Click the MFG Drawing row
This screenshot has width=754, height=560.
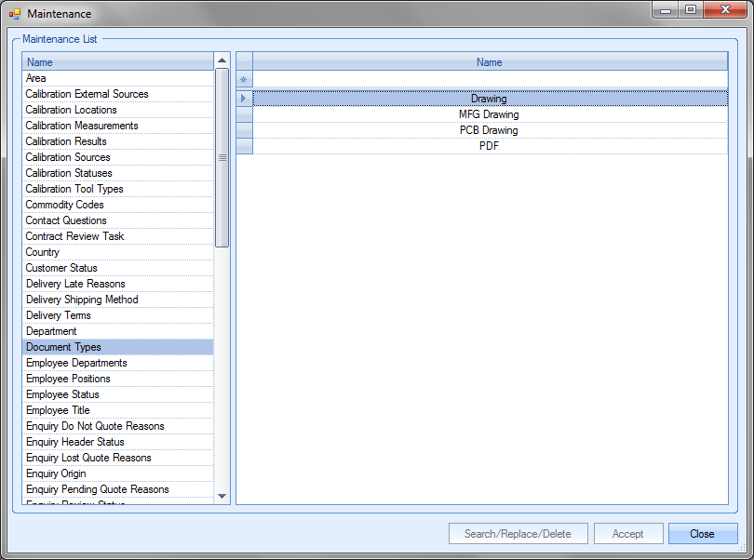[489, 114]
